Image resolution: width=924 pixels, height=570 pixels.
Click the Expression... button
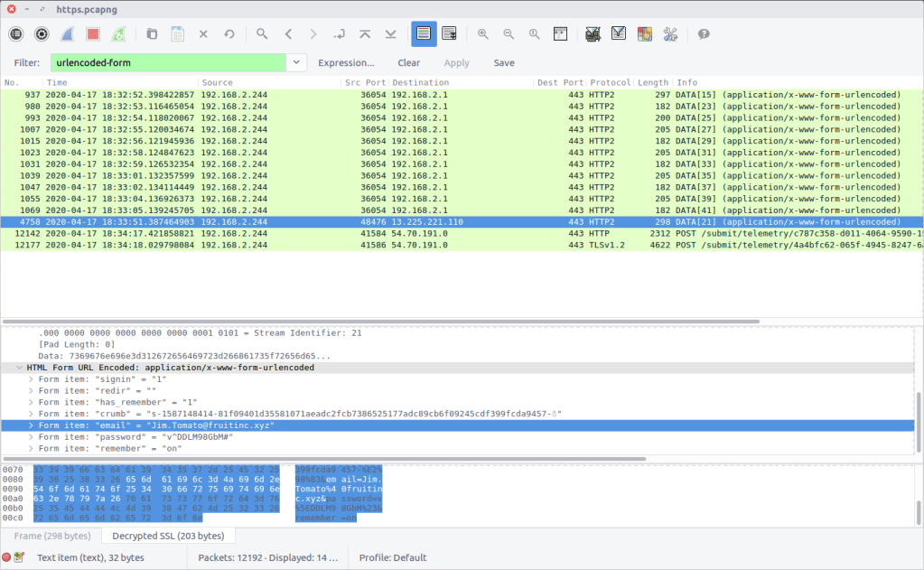pyautogui.click(x=346, y=63)
